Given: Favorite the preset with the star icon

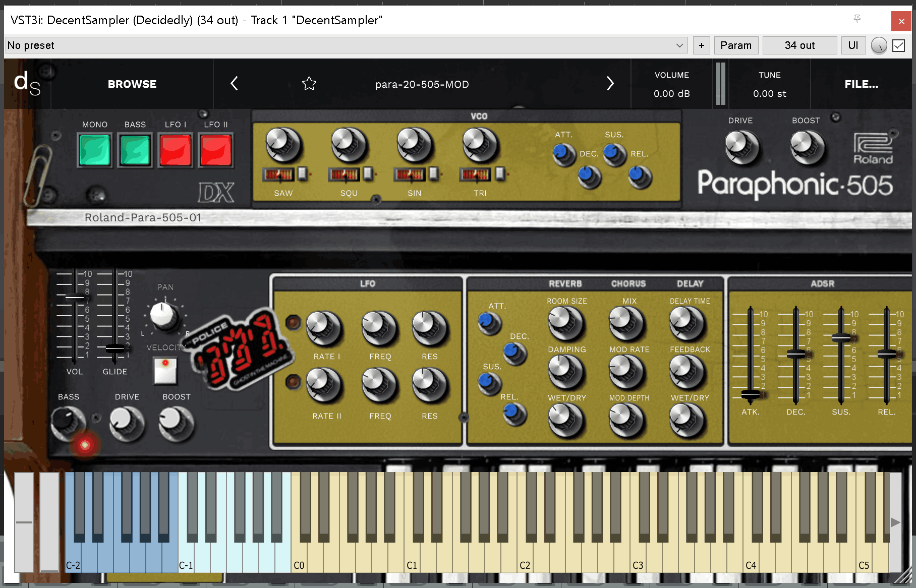Looking at the screenshot, I should pyautogui.click(x=309, y=84).
